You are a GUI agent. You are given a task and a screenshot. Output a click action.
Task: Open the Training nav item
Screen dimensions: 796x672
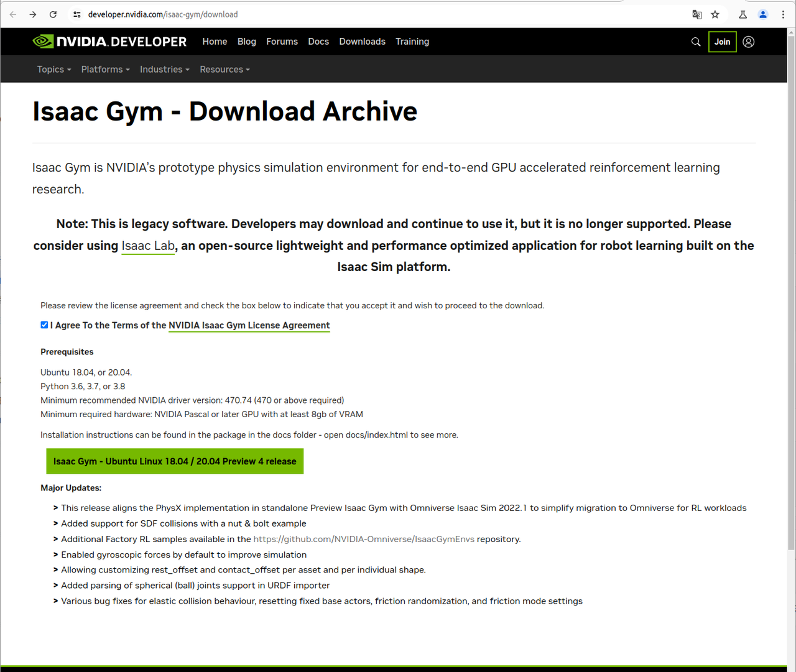click(x=412, y=42)
